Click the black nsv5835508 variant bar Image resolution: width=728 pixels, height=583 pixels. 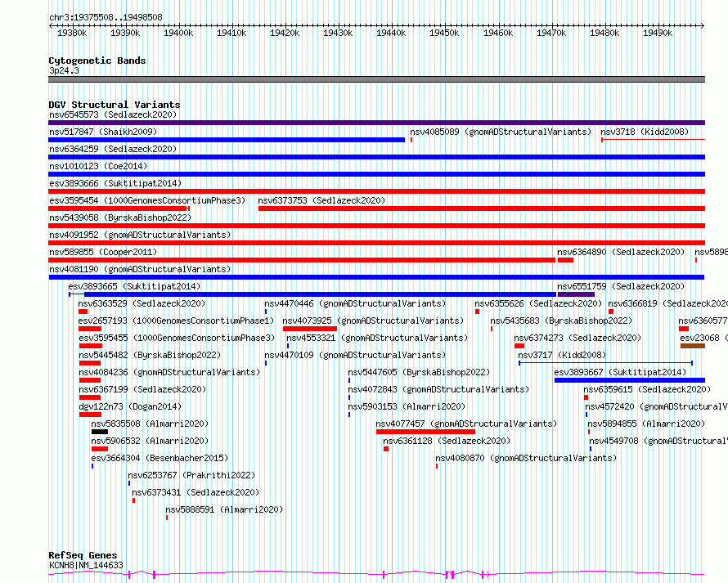tap(100, 432)
